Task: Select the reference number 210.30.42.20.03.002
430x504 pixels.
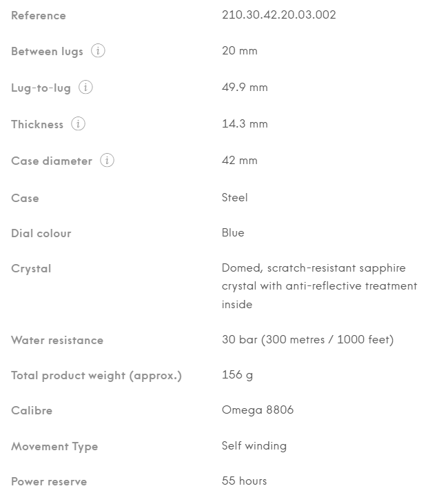Action: 278,14
